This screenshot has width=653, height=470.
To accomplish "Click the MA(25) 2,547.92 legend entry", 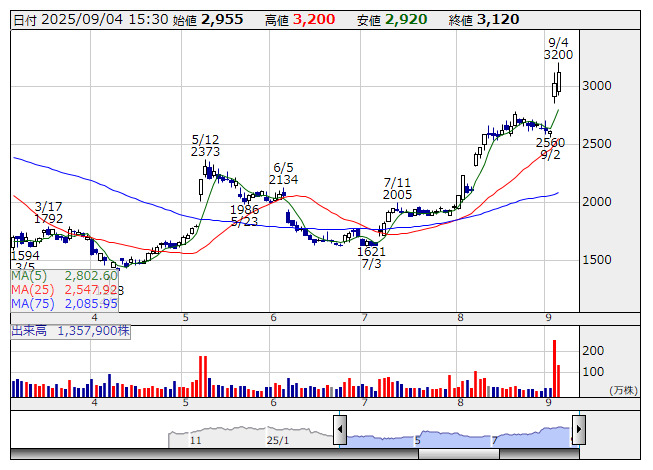I will pos(64,290).
